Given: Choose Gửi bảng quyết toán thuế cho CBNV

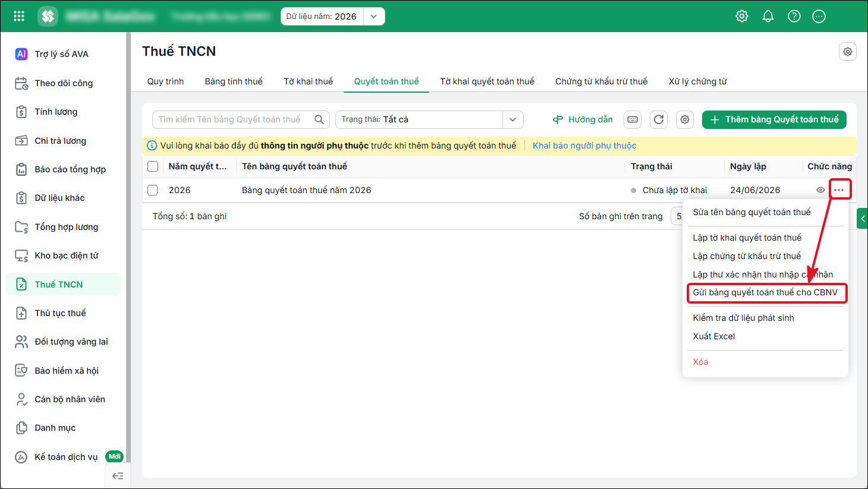Looking at the screenshot, I should coord(765,292).
